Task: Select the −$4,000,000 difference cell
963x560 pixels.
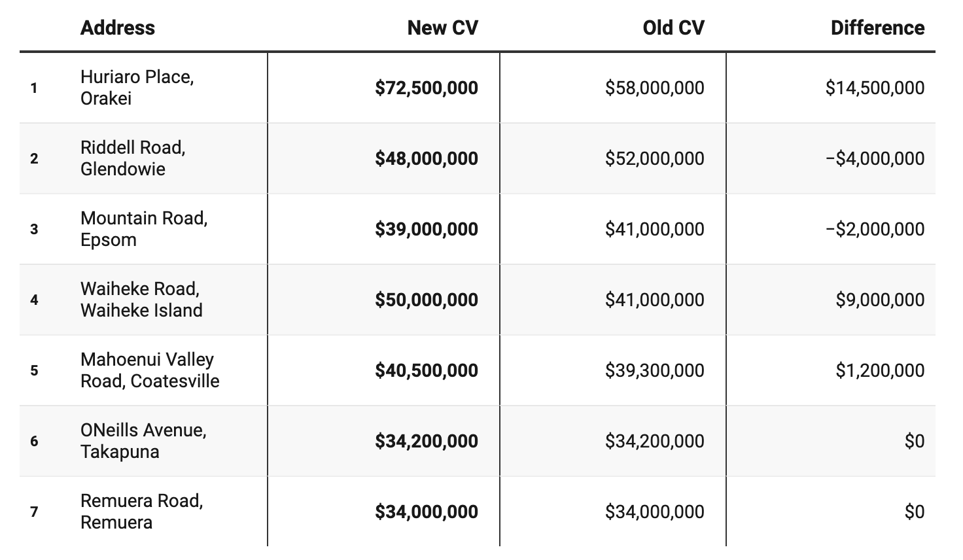Action: pos(875,158)
